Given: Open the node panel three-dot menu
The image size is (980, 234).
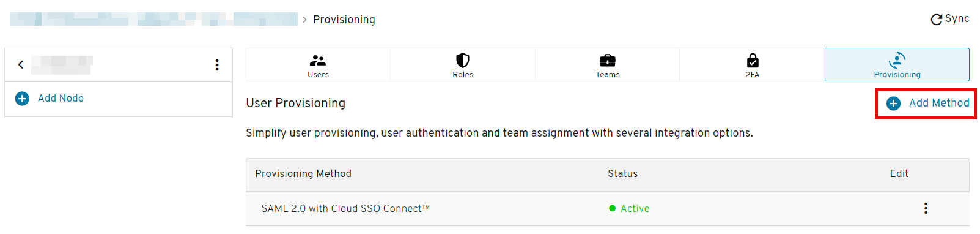Looking at the screenshot, I should coord(217,65).
